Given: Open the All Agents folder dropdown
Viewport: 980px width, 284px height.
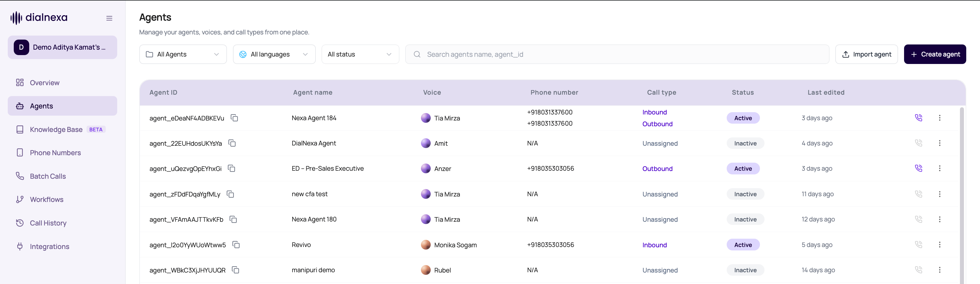Looking at the screenshot, I should point(183,54).
